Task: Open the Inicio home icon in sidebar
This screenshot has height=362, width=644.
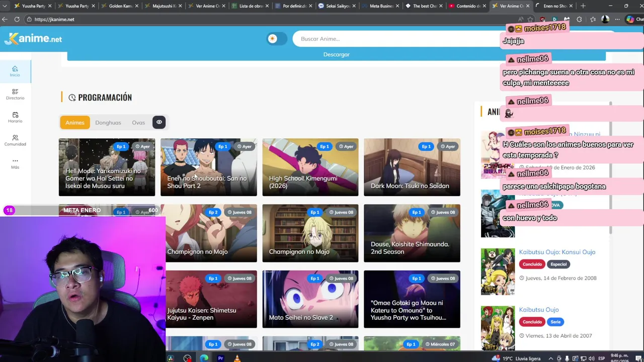Action: coord(15,71)
